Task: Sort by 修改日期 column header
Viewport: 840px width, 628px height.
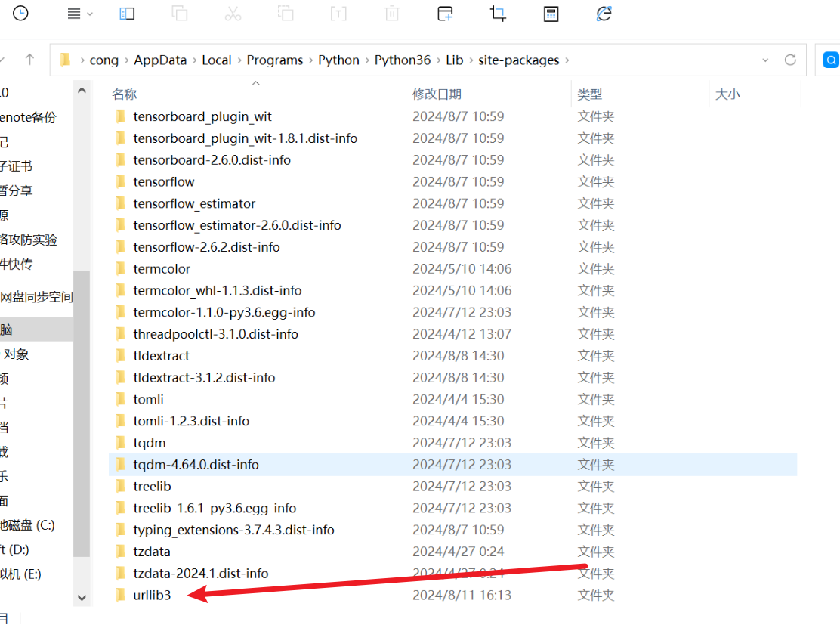Action: pyautogui.click(x=437, y=94)
